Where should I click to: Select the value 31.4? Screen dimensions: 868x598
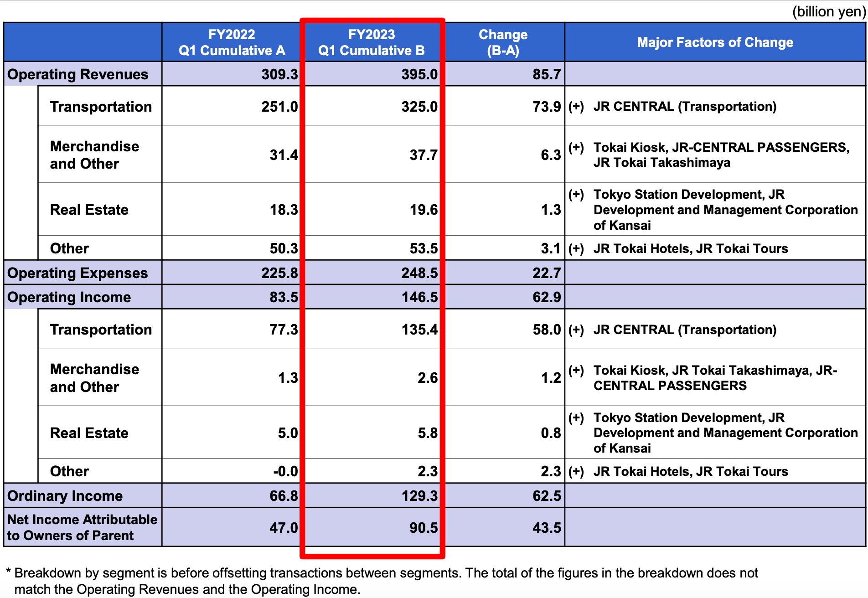[x=284, y=155]
